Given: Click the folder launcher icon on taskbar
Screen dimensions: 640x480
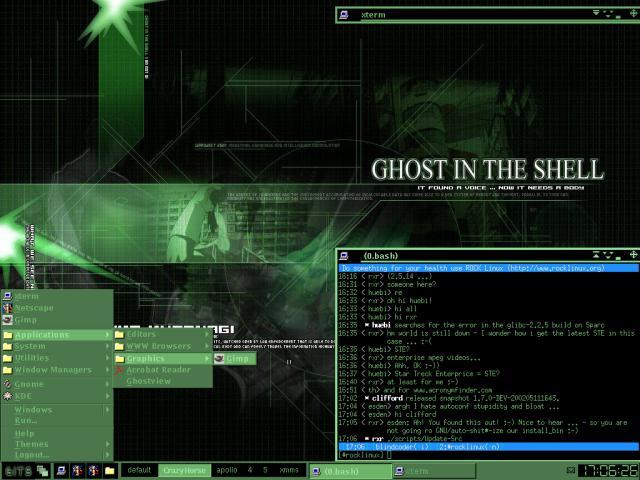Looking at the screenshot, I should tap(110, 471).
